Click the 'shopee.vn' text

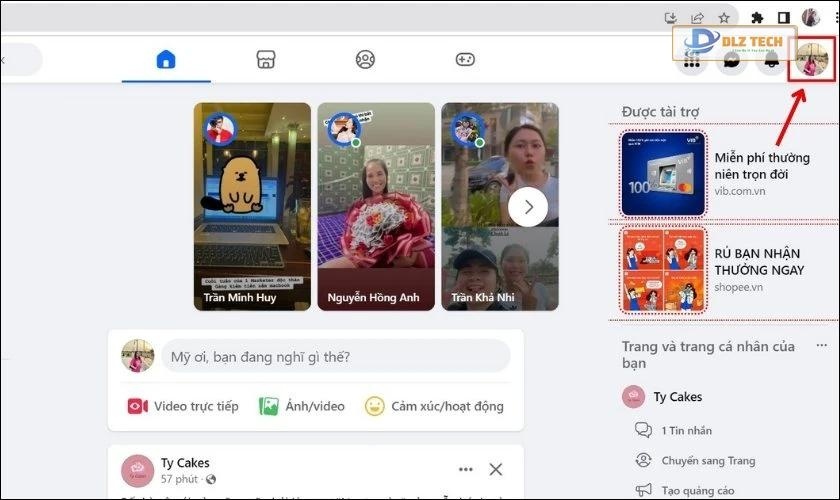[x=738, y=287]
